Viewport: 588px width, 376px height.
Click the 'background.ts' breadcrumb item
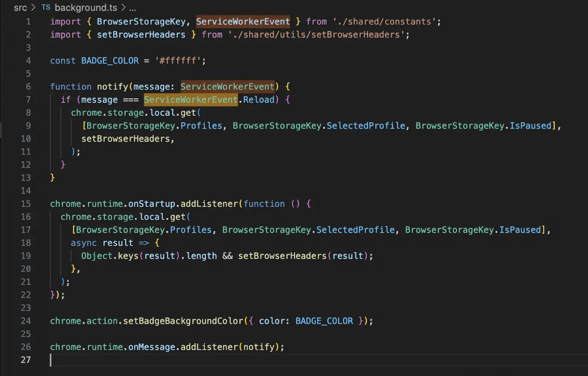click(x=86, y=8)
